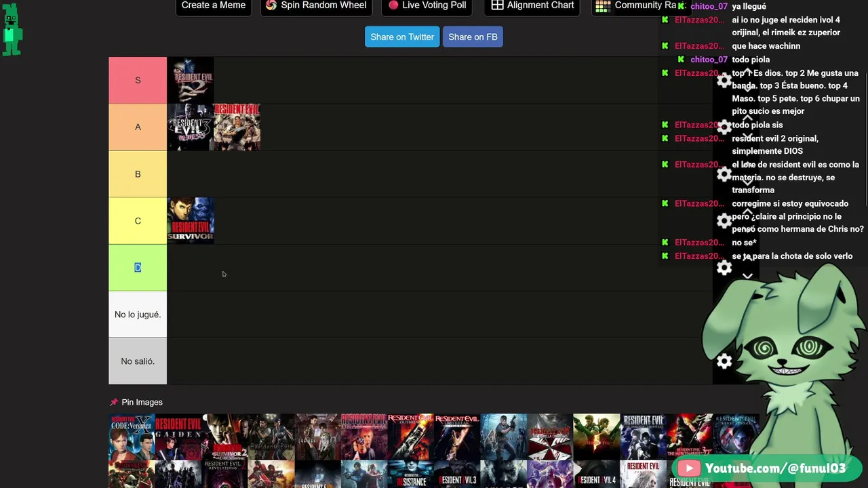This screenshot has height=488, width=868.
Task: Toggle Pin Images above the image pool
Action: (x=136, y=402)
